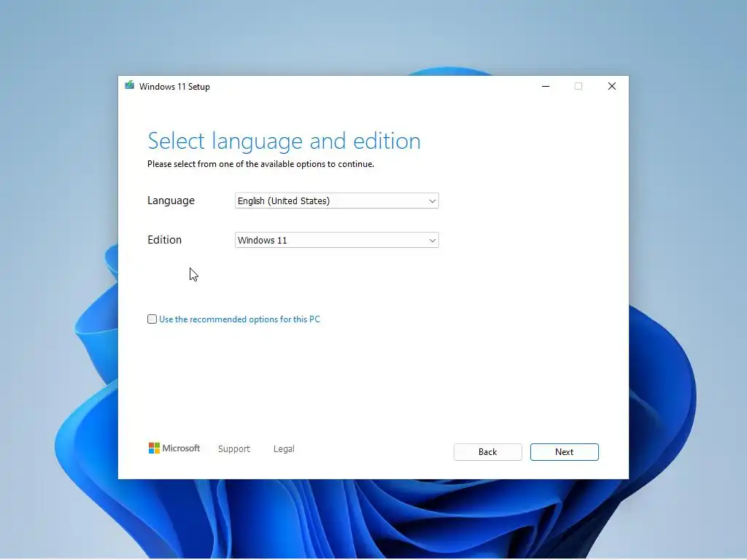Screen dimensions: 747x560
Task: Open the Support link
Action: point(234,449)
